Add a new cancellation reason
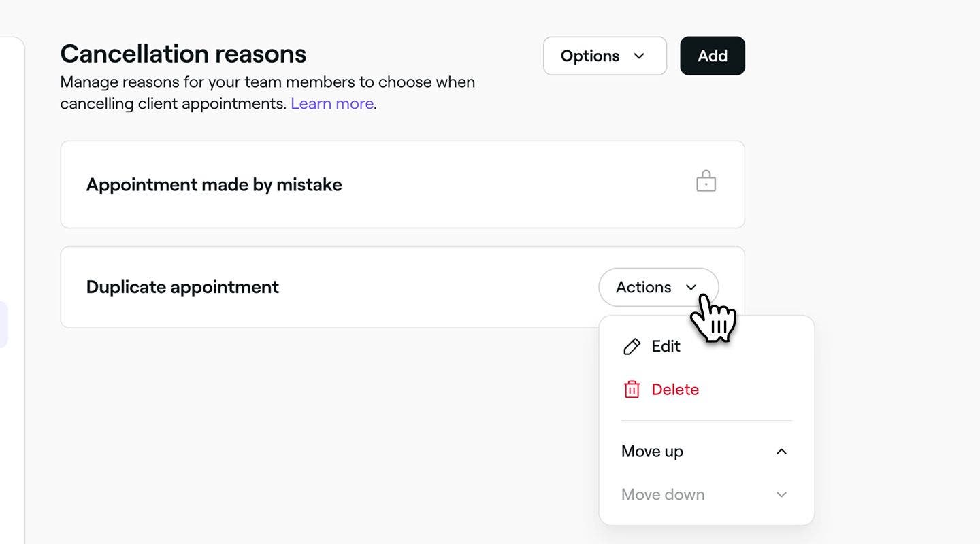 pyautogui.click(x=713, y=56)
